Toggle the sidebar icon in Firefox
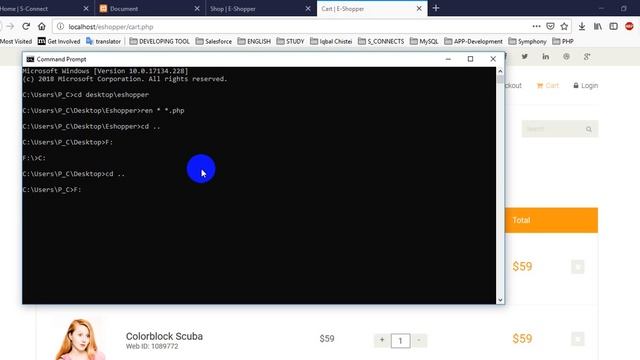This screenshot has height=360, width=640. (613, 27)
